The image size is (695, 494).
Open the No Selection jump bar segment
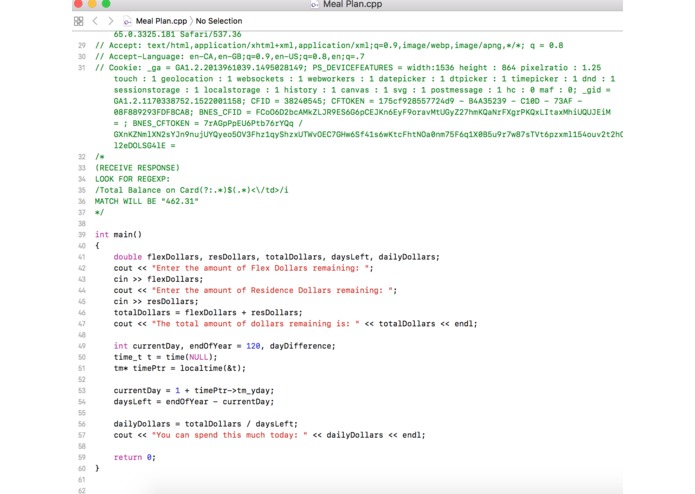tap(219, 21)
